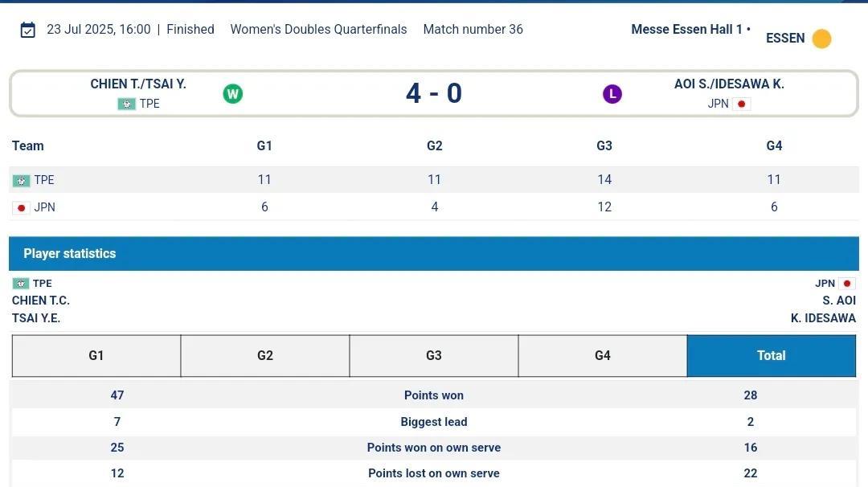
Task: Click the green W winner badge
Action: [232, 94]
